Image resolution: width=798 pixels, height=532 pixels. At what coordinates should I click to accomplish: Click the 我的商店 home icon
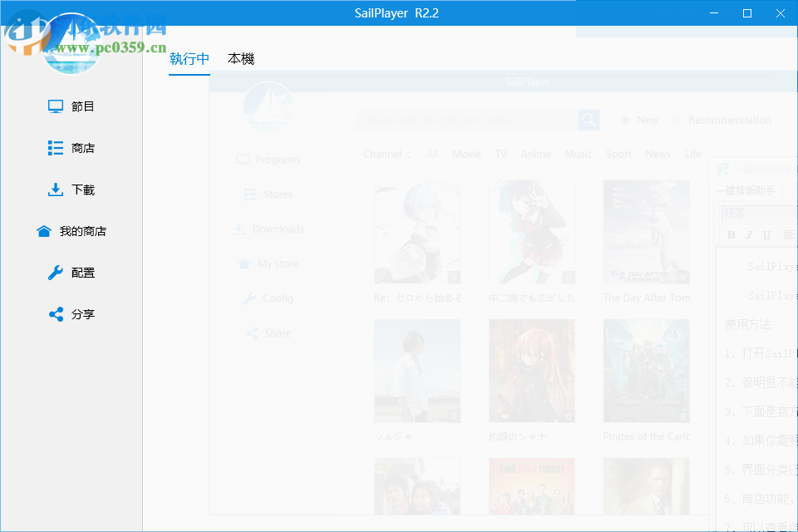(x=44, y=231)
